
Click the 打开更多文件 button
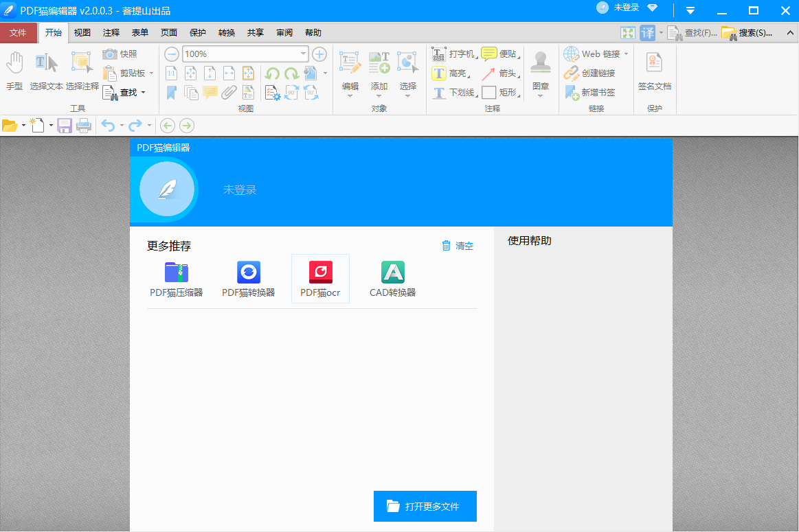[425, 506]
